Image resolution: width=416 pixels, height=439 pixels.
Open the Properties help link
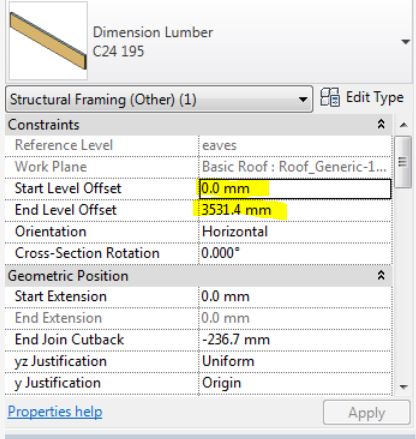55,412
